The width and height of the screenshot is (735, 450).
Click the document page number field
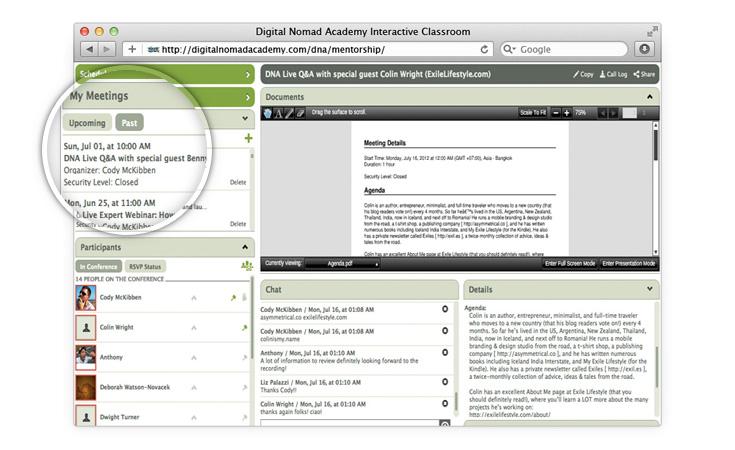pyautogui.click(x=629, y=113)
